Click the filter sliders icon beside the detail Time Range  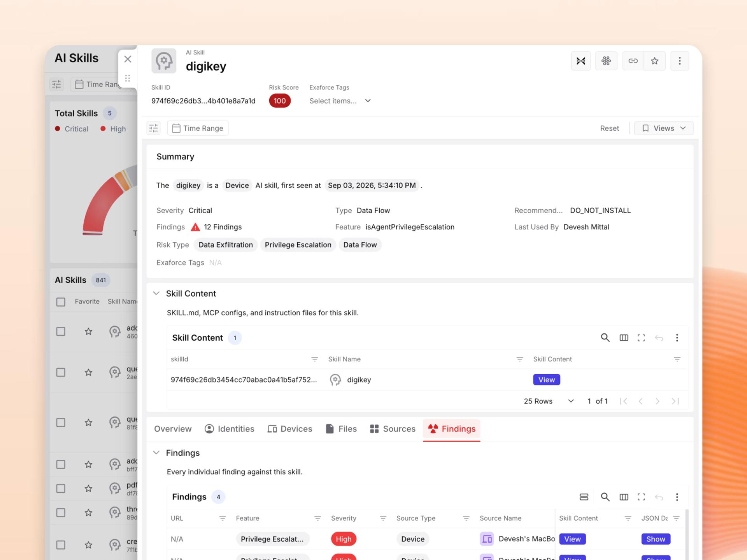pyautogui.click(x=154, y=128)
